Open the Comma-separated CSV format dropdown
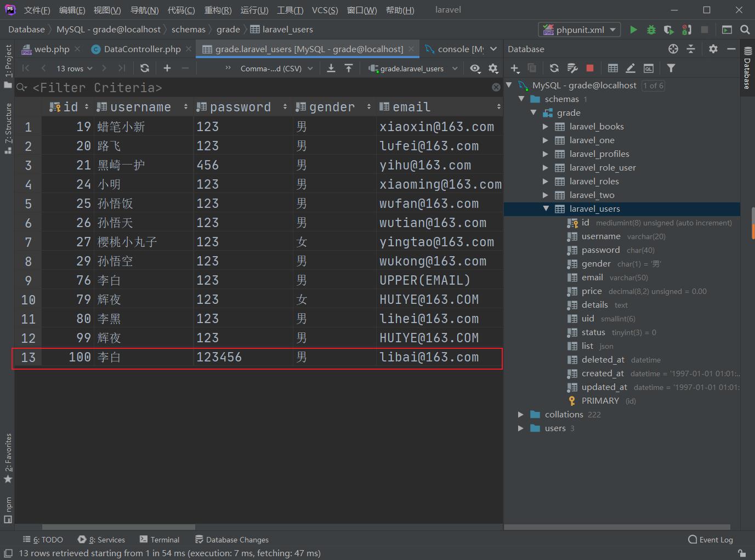 click(276, 68)
